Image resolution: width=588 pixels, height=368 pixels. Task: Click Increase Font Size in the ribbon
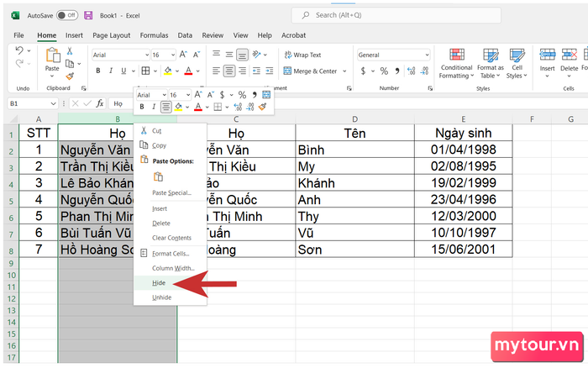point(183,55)
